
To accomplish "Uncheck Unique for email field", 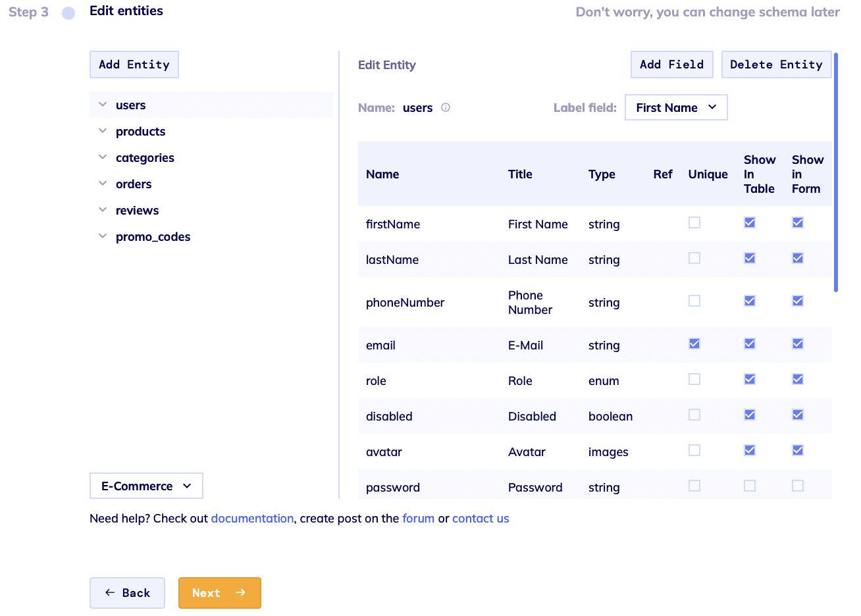I will [694, 344].
